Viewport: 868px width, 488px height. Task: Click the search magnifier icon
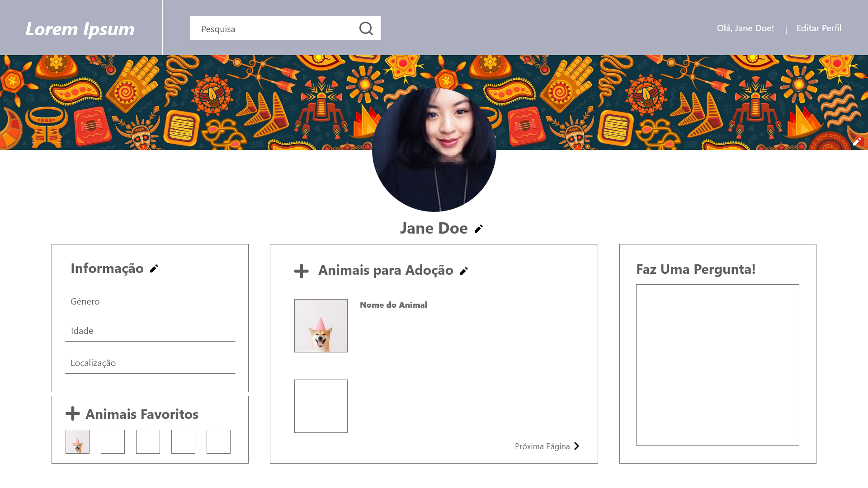[366, 28]
